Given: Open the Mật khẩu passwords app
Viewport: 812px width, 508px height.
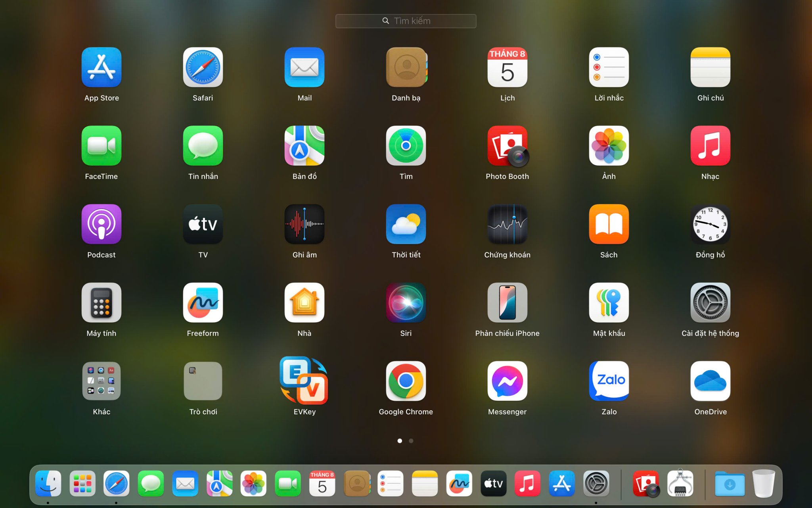Looking at the screenshot, I should click(609, 303).
